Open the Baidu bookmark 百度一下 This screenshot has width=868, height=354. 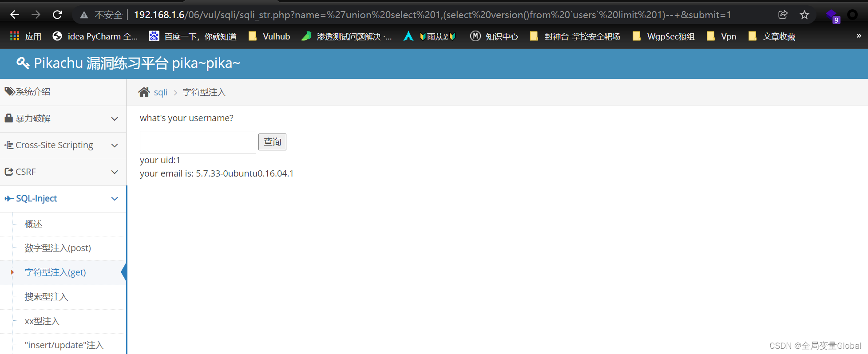[x=193, y=36]
